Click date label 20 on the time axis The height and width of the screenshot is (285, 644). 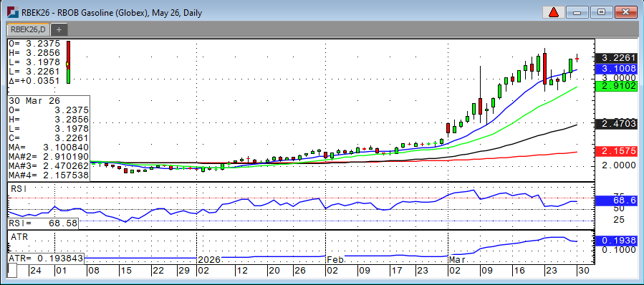coord(274,271)
